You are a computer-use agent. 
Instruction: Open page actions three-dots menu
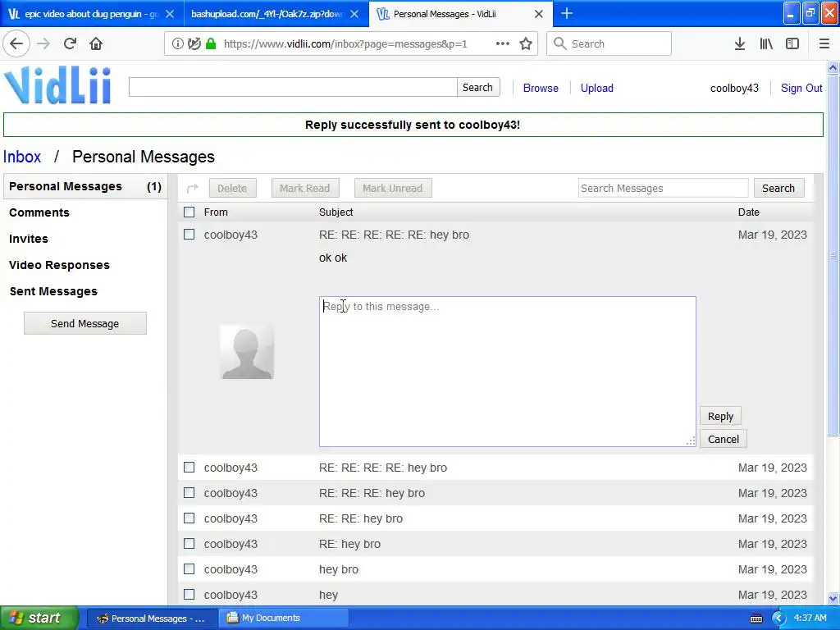coord(503,43)
